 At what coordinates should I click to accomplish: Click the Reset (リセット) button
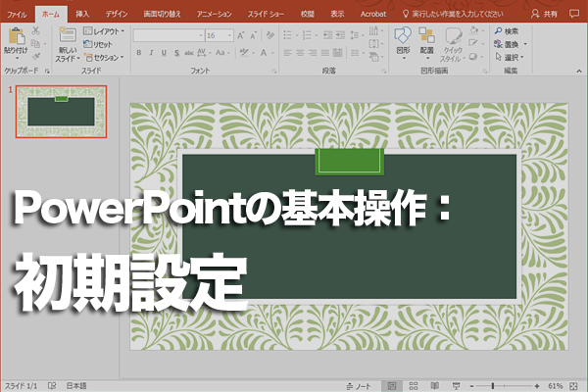click(98, 44)
